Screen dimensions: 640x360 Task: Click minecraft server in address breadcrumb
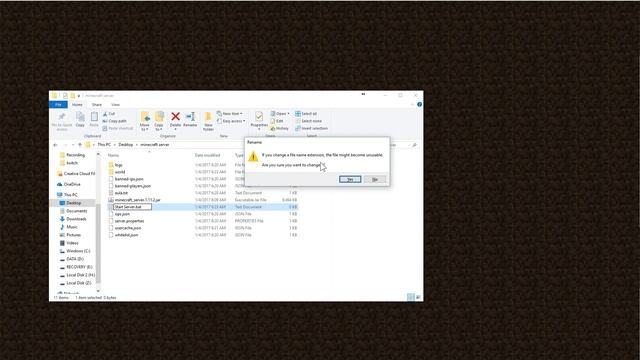tap(155, 145)
